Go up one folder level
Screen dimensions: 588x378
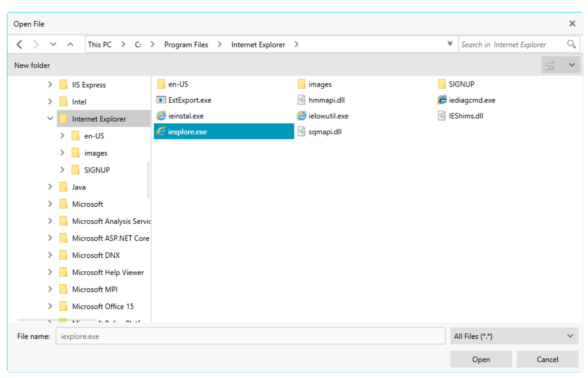pos(70,45)
